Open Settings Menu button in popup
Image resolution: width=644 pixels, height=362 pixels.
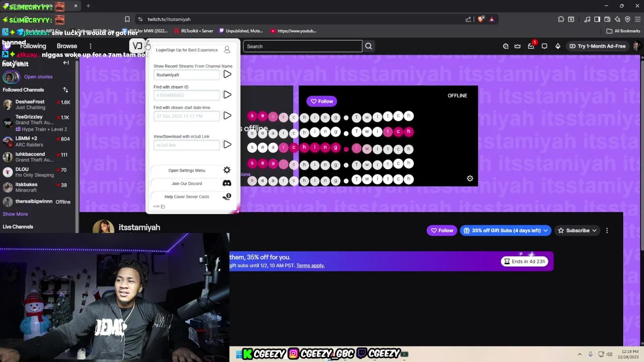tap(187, 170)
